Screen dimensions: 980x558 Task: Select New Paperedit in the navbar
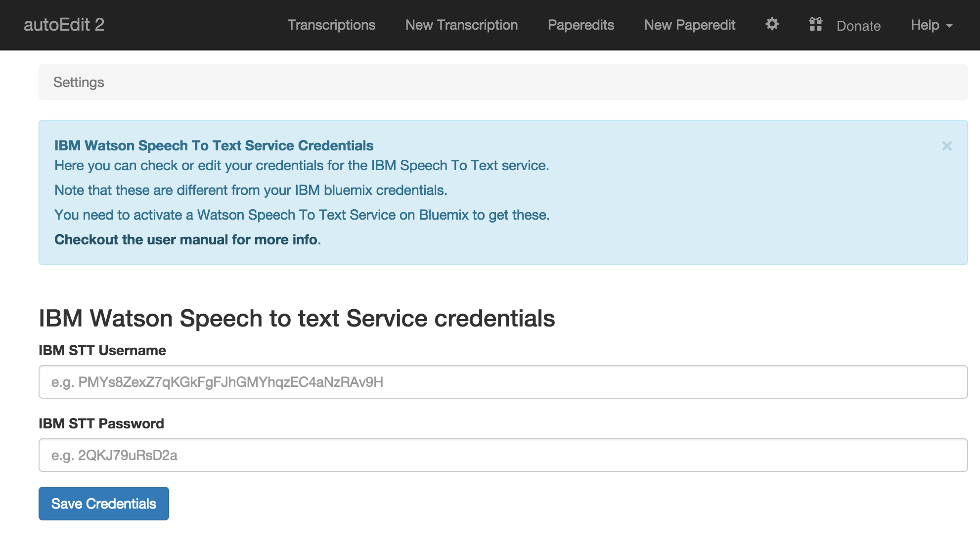tap(689, 25)
